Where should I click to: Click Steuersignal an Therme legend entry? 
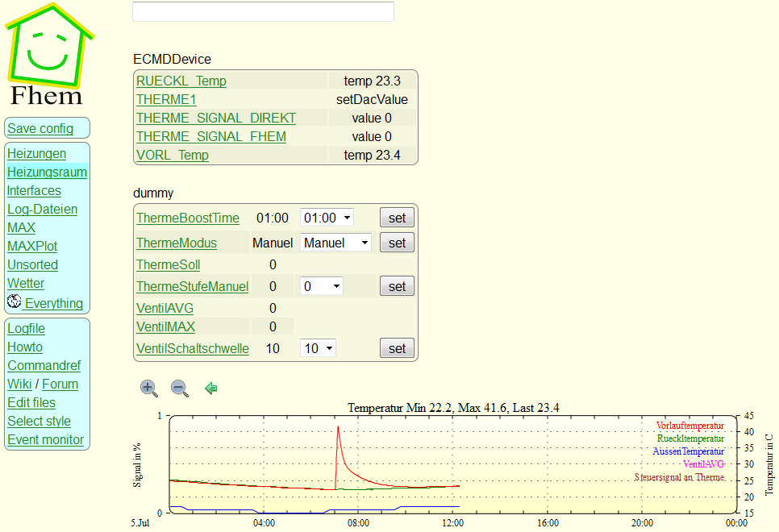(x=679, y=477)
